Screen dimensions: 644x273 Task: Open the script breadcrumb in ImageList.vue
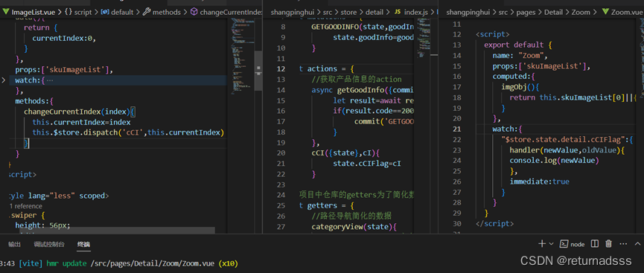click(78, 13)
